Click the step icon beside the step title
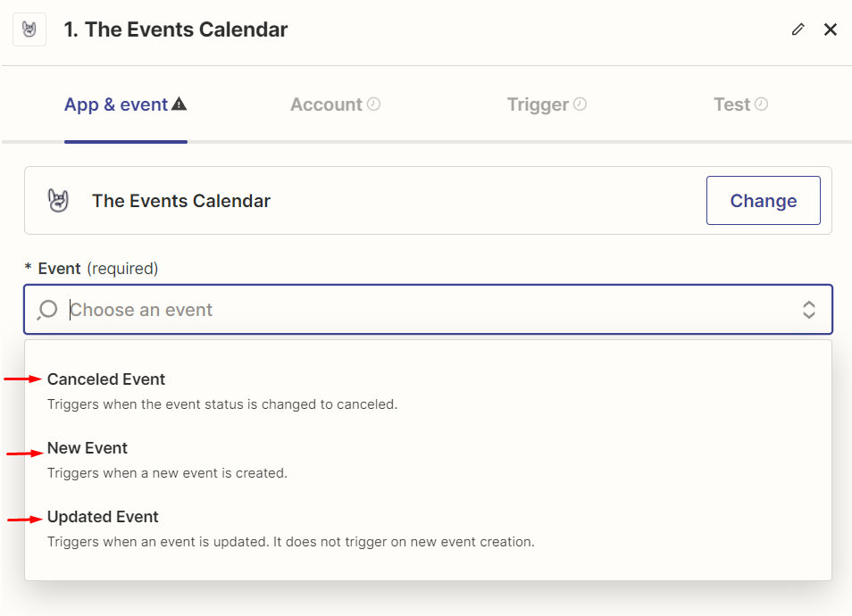Viewport: 852px width, 616px height. 29,29
